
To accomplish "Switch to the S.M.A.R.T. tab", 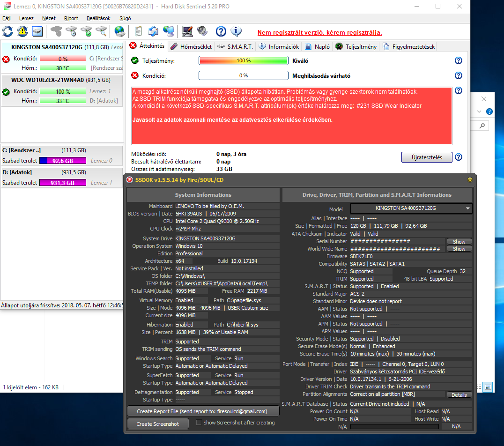I will tap(235, 47).
